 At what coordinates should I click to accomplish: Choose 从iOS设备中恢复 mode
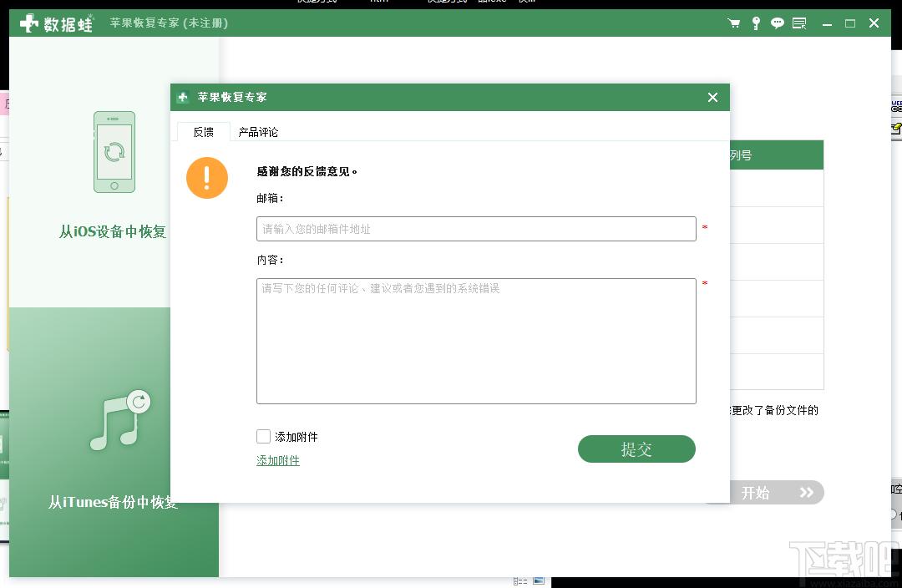click(x=113, y=231)
